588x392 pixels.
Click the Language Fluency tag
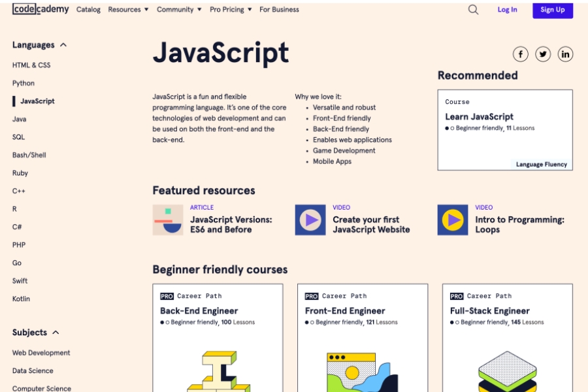(x=541, y=164)
